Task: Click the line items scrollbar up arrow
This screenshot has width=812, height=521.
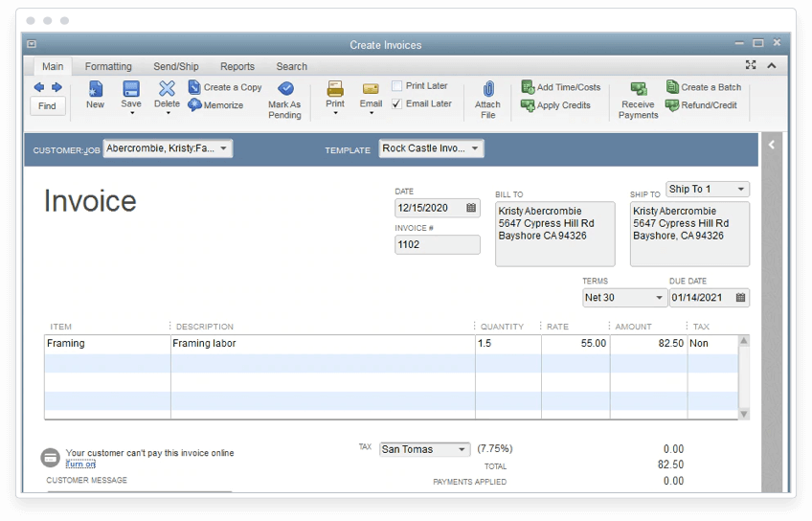Action: point(744,341)
